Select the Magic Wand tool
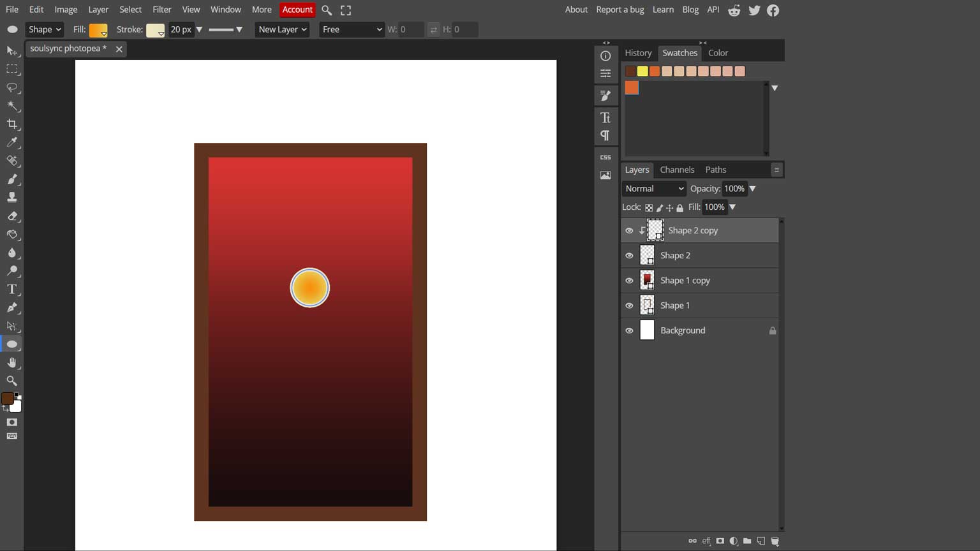Viewport: 980px width, 551px height. (x=12, y=106)
